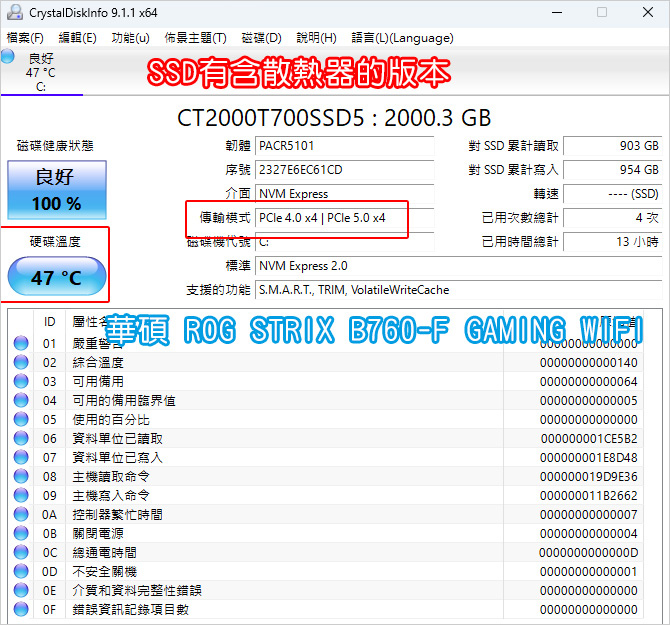Select attribute name 資料單位已寫入
This screenshot has height=625, width=670.
(118, 458)
